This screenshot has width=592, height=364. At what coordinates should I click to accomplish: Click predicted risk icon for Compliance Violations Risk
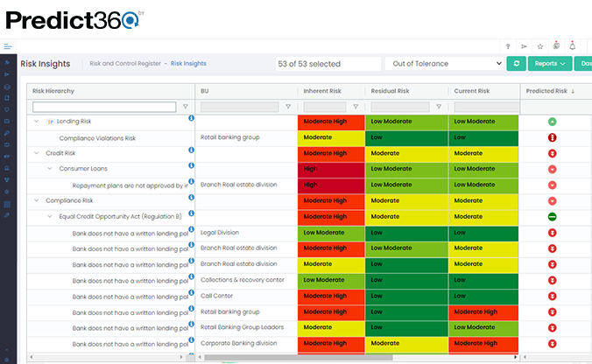pyautogui.click(x=552, y=137)
